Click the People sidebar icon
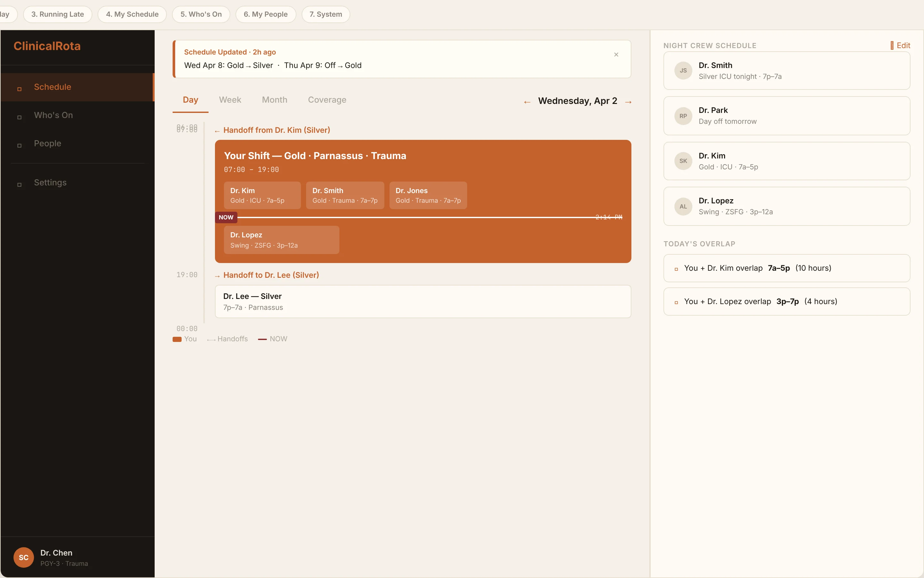924x578 pixels. click(x=20, y=146)
